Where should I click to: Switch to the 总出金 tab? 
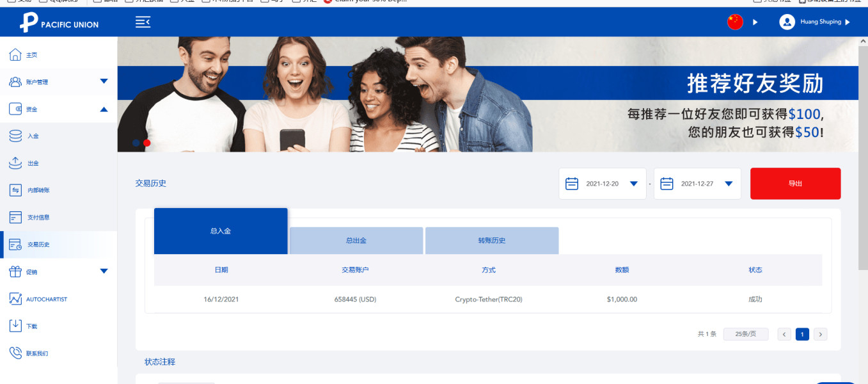point(356,241)
